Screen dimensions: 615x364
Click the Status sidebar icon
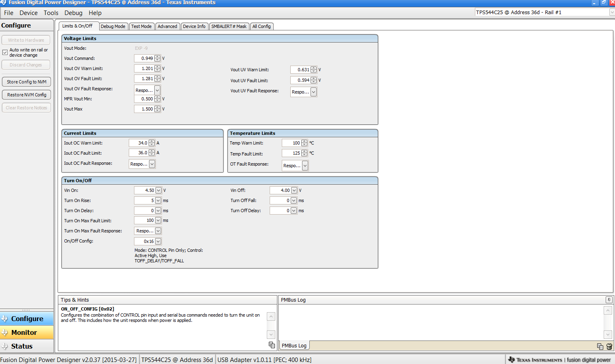5,346
